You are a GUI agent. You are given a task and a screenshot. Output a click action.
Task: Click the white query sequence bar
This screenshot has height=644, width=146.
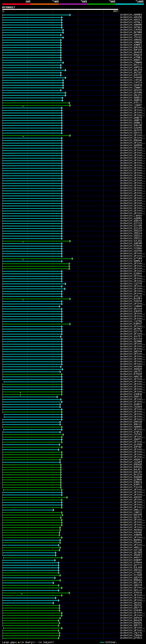(x=60, y=9)
